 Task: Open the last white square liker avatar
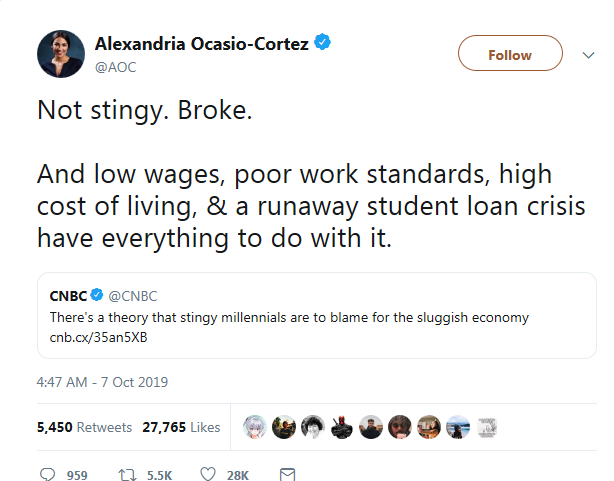(x=484, y=426)
